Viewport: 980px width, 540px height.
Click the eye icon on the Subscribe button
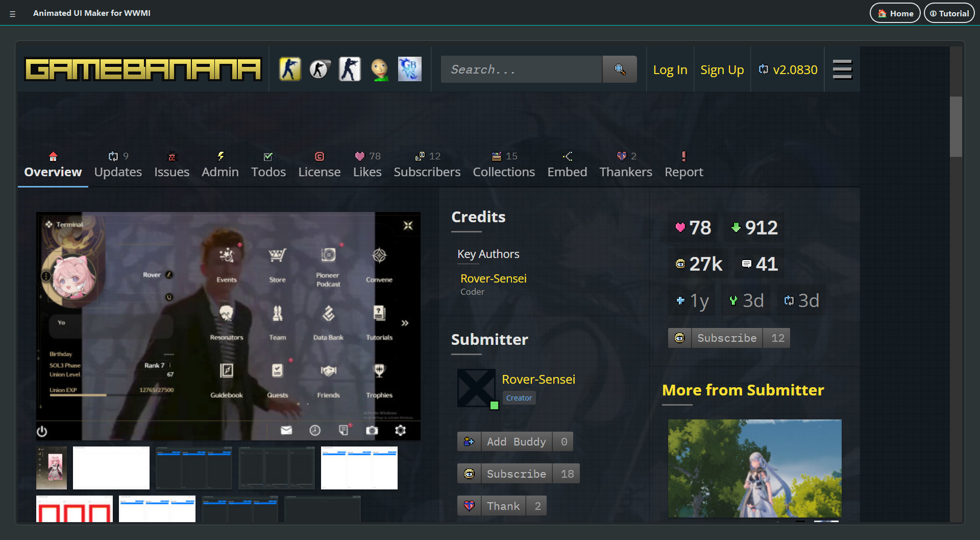point(469,474)
